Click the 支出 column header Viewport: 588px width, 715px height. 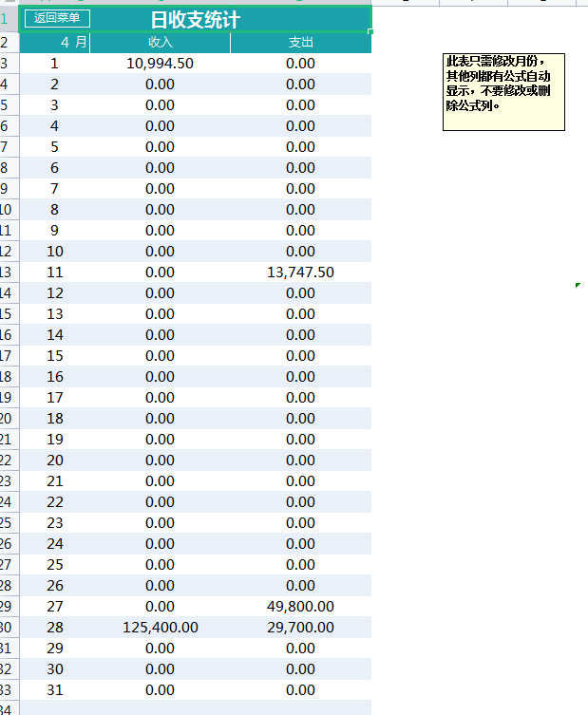click(300, 43)
